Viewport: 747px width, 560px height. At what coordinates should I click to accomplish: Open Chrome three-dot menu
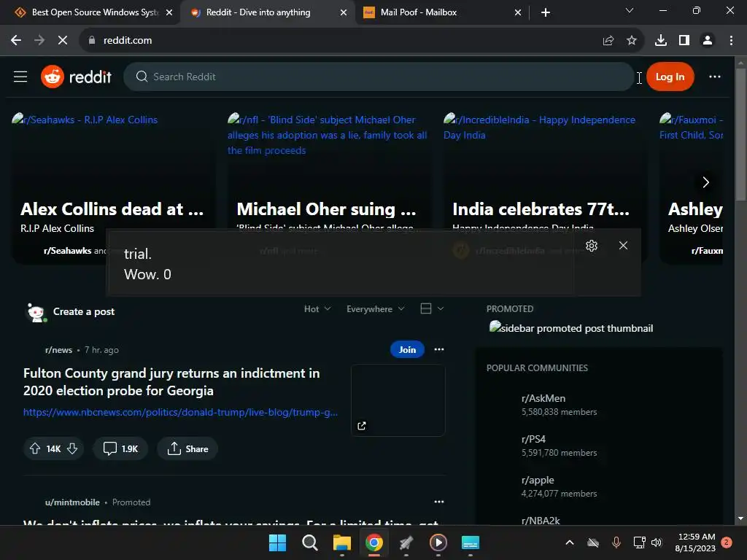click(731, 41)
